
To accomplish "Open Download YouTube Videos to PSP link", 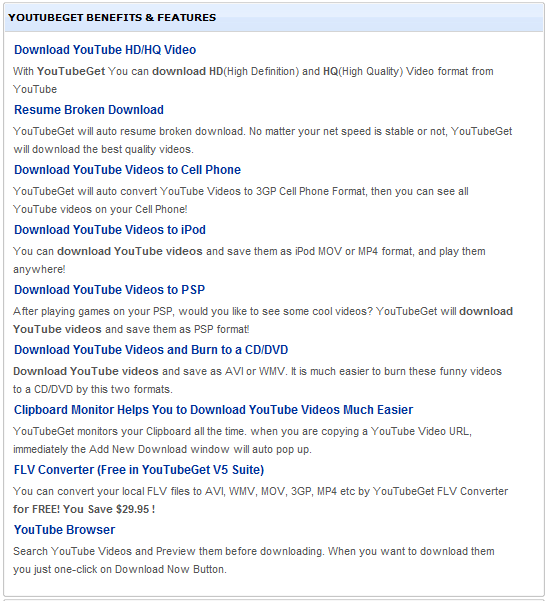I will click(109, 290).
